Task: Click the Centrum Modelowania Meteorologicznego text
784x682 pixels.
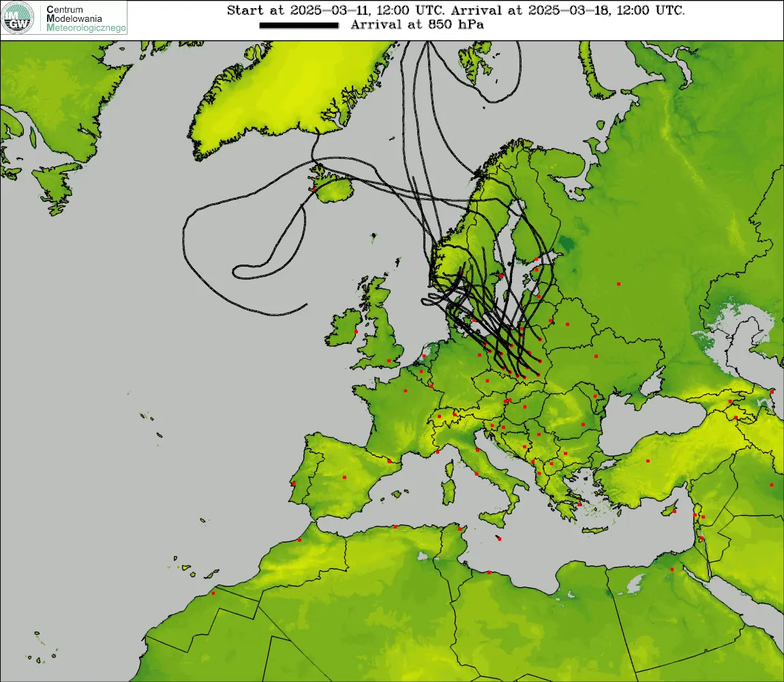Action: [x=86, y=18]
